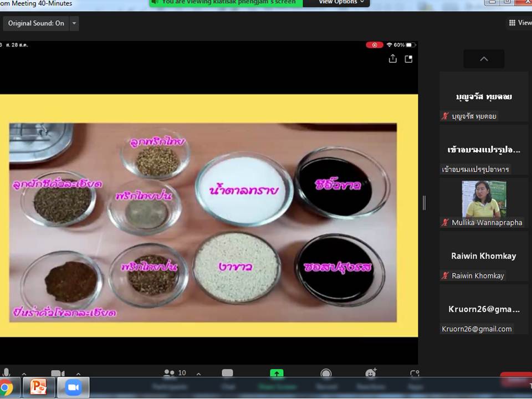Open Google Chrome from the taskbar

(x=7, y=387)
